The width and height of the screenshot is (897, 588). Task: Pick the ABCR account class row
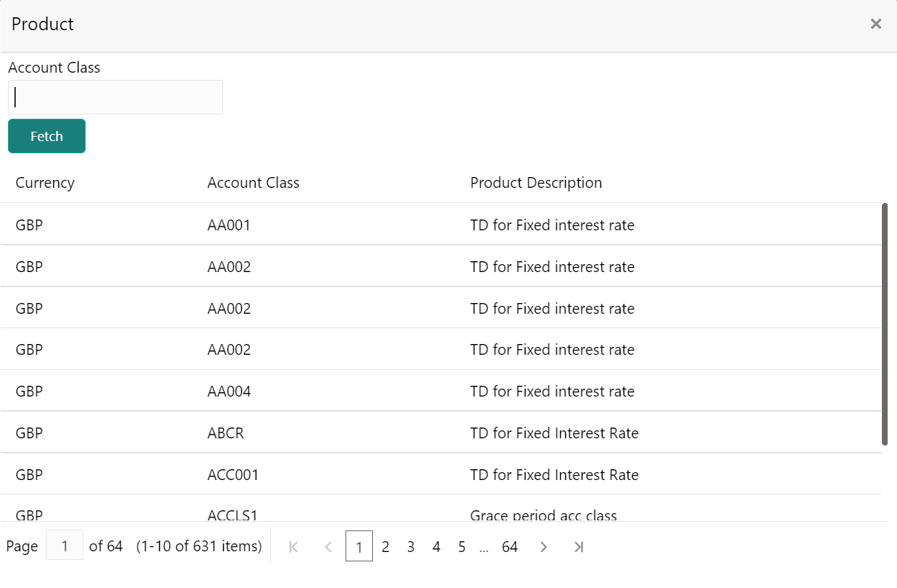[225, 433]
